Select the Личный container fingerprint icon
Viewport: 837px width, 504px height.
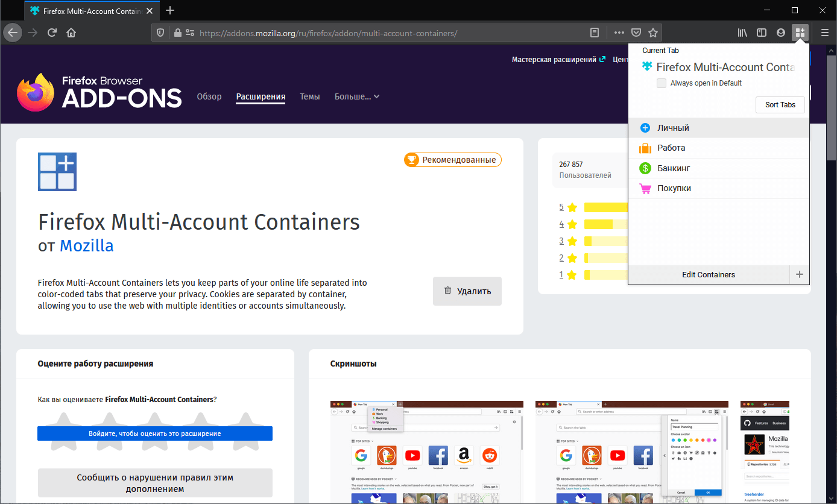pyautogui.click(x=645, y=127)
